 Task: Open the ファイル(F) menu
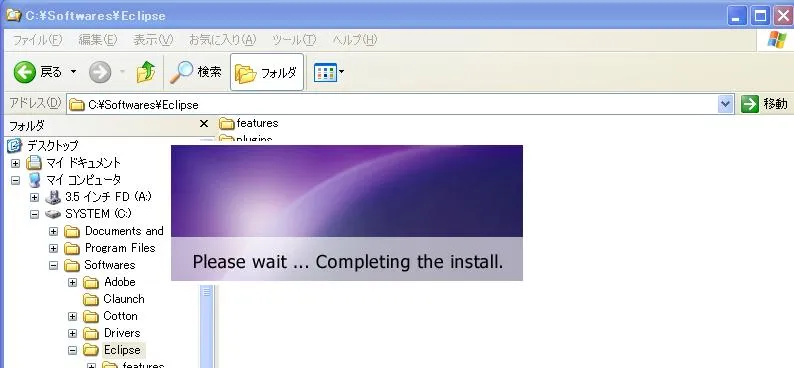coord(37,39)
